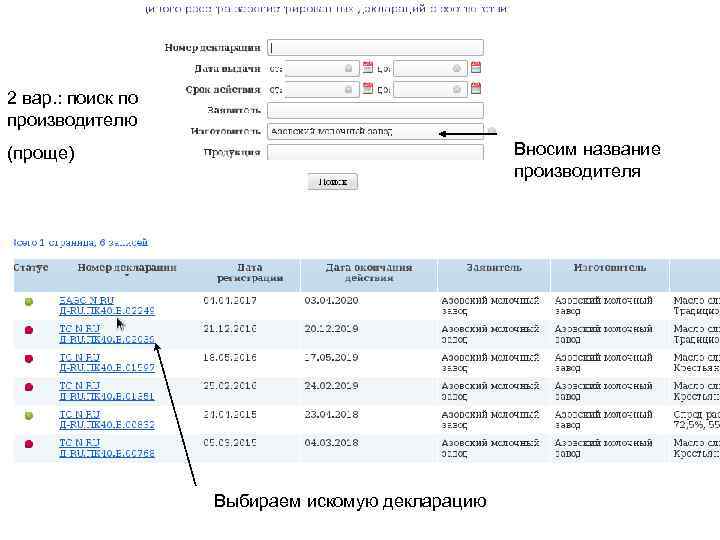Screen dimensions: 720x540
Task: Clear the Дата выдачи to-date field
Action: pyautogui.click(x=456, y=68)
